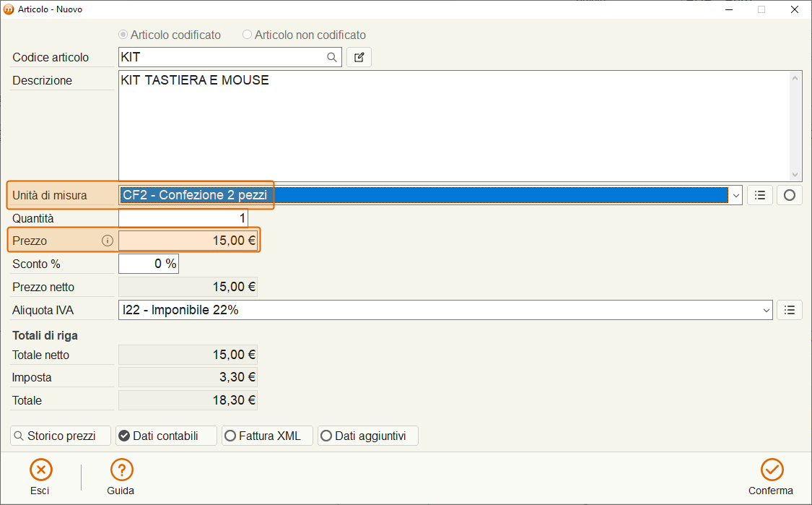The image size is (812, 505).
Task: Click the Esci exit icon
Action: 41,470
